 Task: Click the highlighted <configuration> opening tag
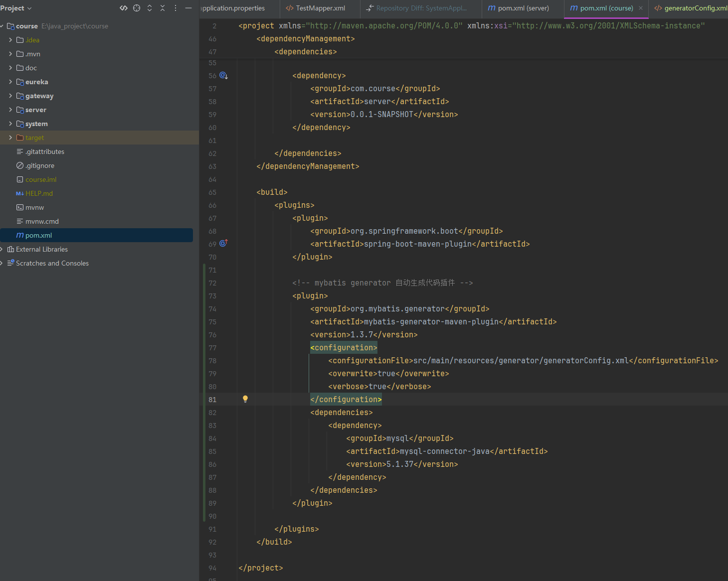point(344,347)
